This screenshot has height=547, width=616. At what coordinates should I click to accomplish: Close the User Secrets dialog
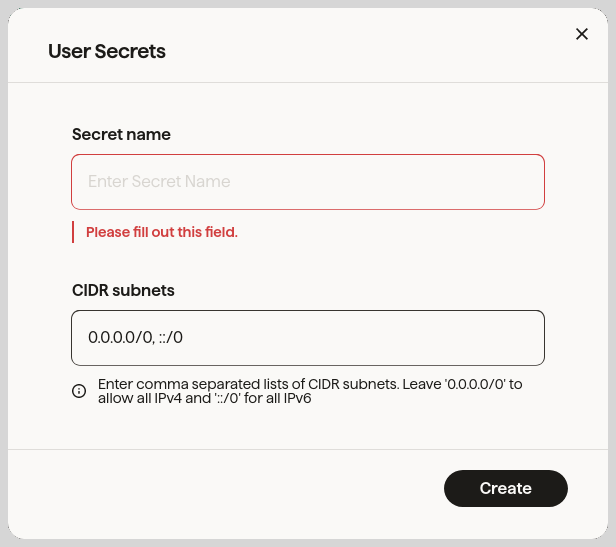(x=582, y=34)
